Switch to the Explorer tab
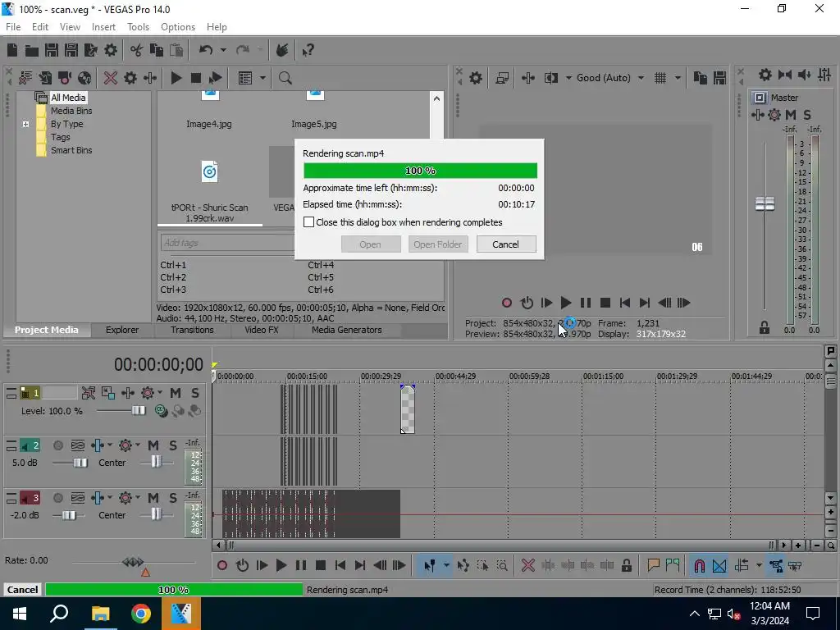The height and width of the screenshot is (630, 840). pos(122,330)
